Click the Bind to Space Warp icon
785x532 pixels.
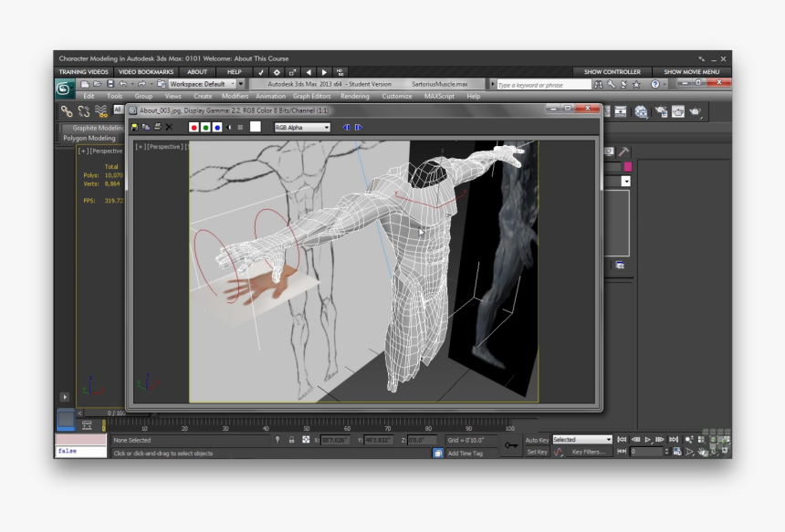pos(100,111)
